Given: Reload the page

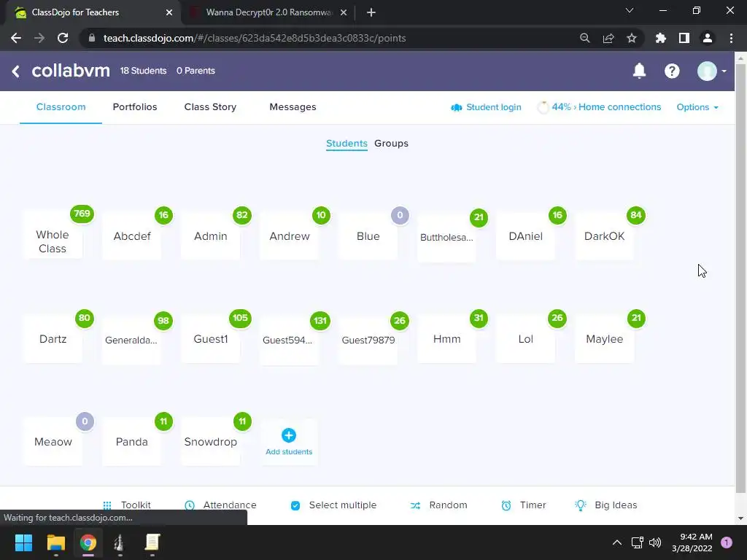Looking at the screenshot, I should coord(63,38).
